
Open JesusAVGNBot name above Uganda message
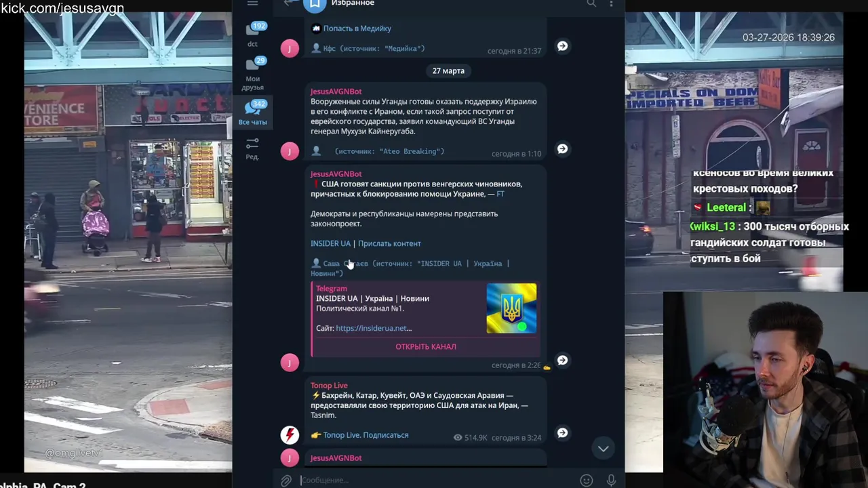coord(336,91)
